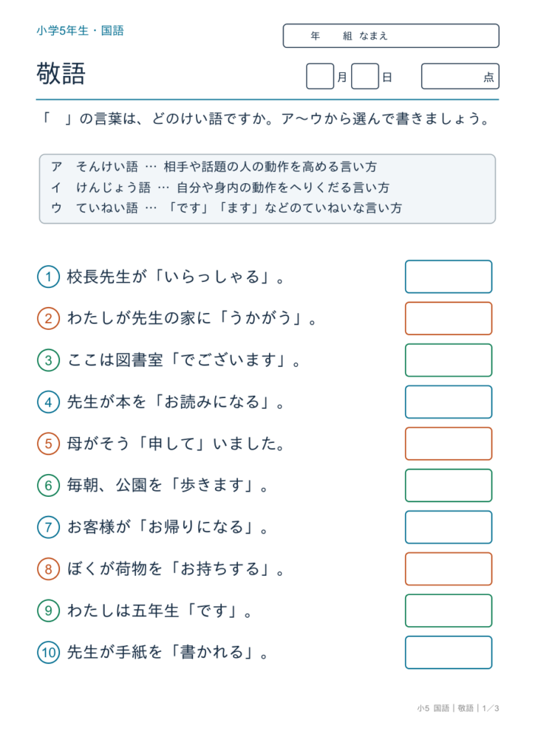Select the orange answer box for question 2
535x756 pixels.
(x=448, y=318)
